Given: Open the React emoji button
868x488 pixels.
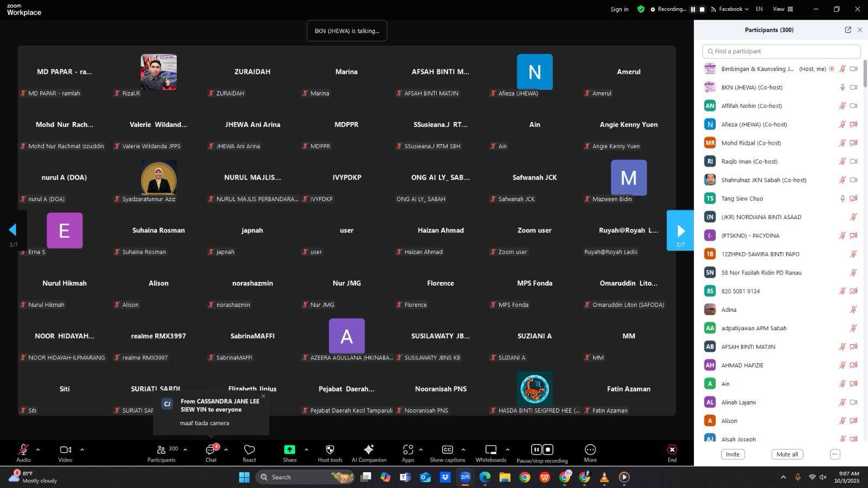Looking at the screenshot, I should 249,453.
